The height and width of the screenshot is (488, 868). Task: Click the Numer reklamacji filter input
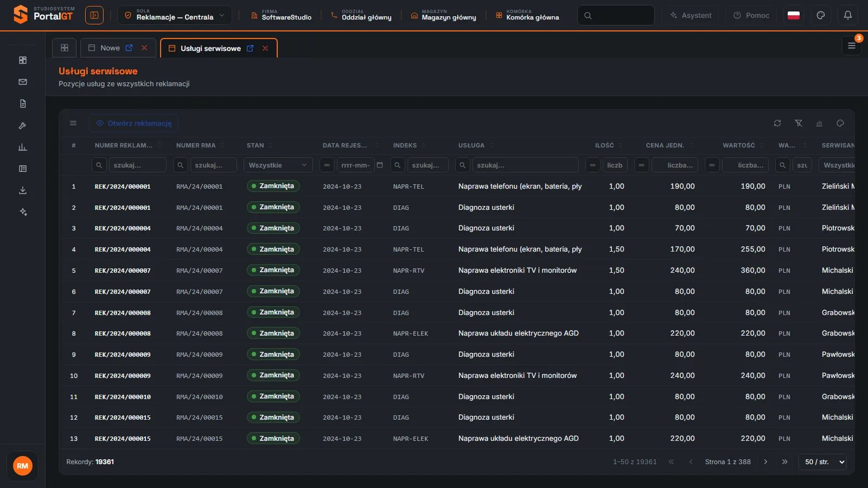[138, 165]
